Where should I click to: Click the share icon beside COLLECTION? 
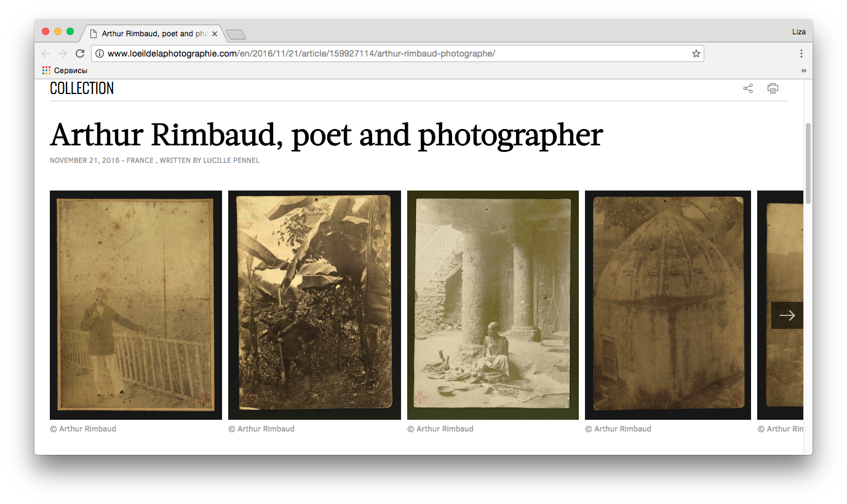(x=748, y=89)
